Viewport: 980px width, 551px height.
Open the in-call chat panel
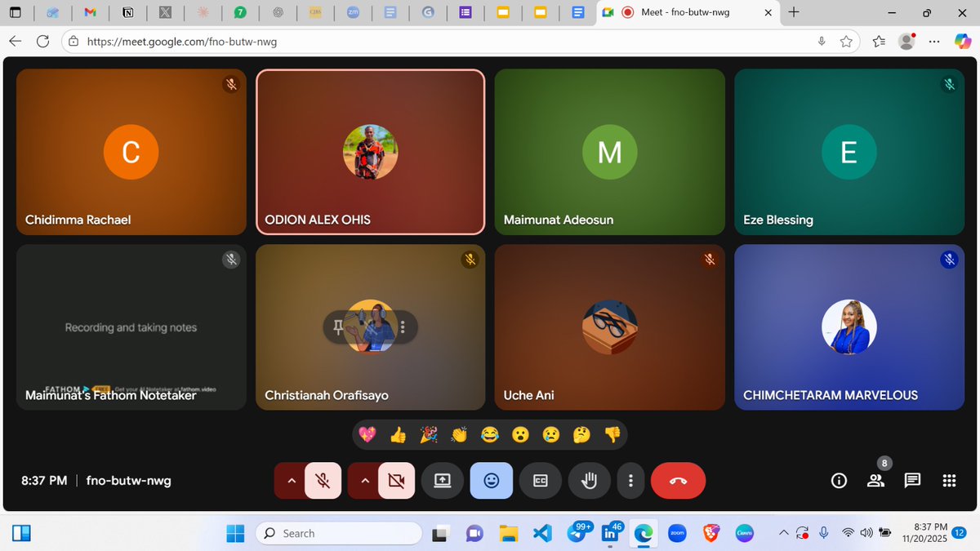tap(912, 481)
